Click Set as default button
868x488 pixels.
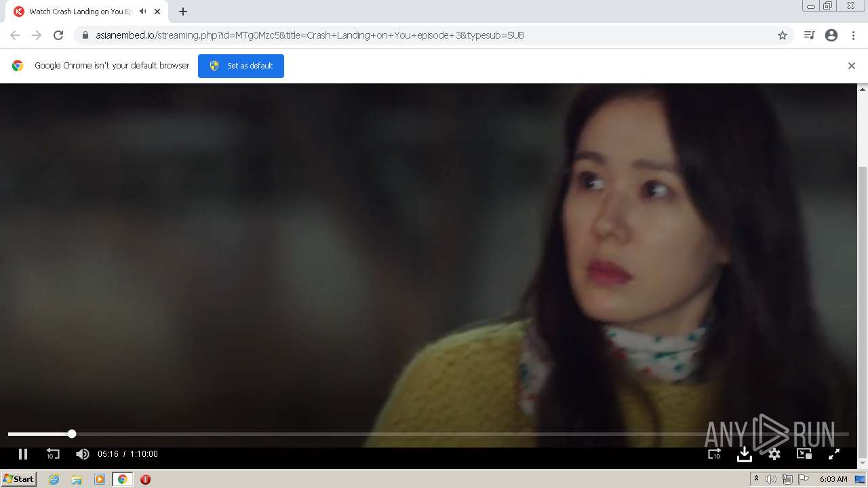click(x=241, y=66)
